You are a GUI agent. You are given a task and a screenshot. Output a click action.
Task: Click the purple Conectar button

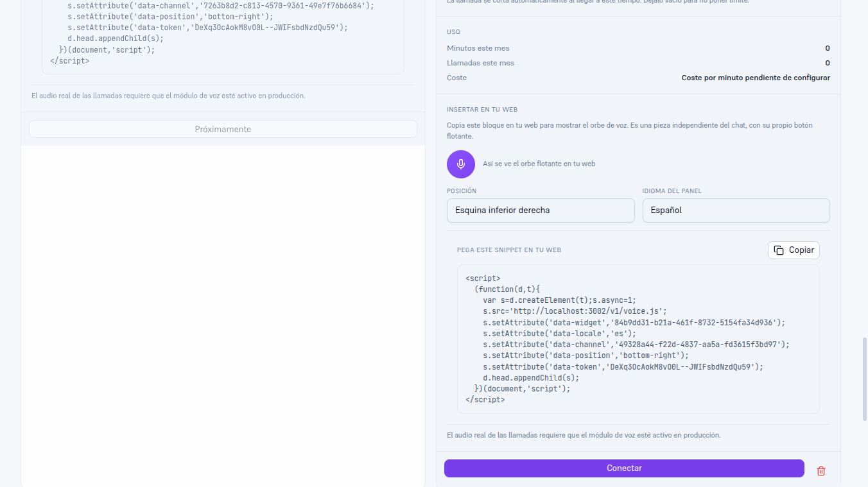tap(624, 468)
